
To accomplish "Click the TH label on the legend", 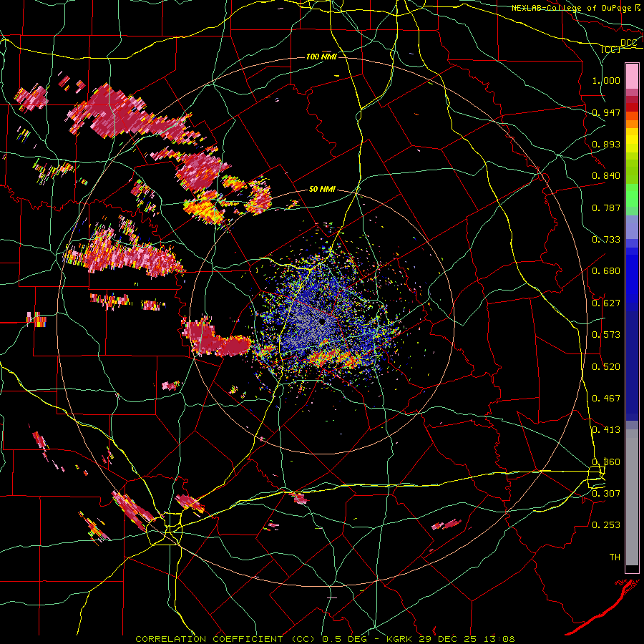I will pyautogui.click(x=615, y=557).
